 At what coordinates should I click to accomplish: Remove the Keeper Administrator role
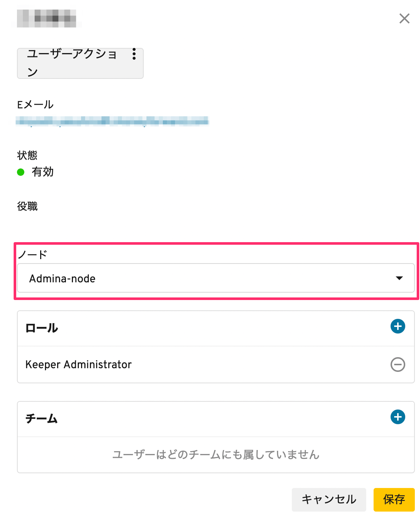(x=398, y=365)
